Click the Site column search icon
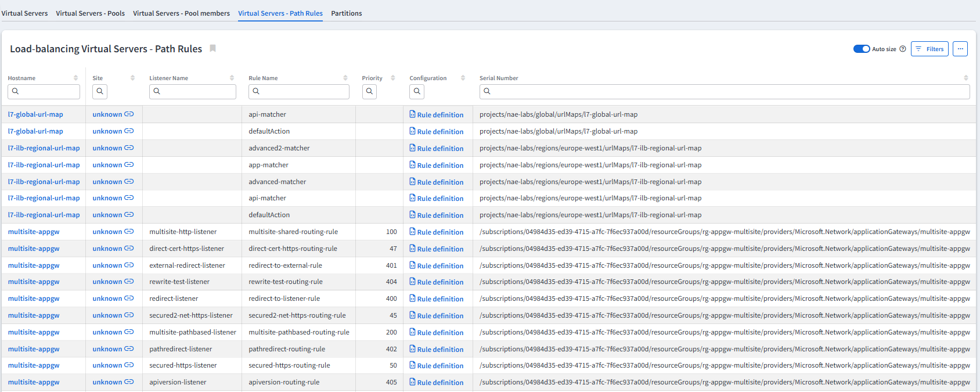Screen dimensions: 980x392 point(100,91)
